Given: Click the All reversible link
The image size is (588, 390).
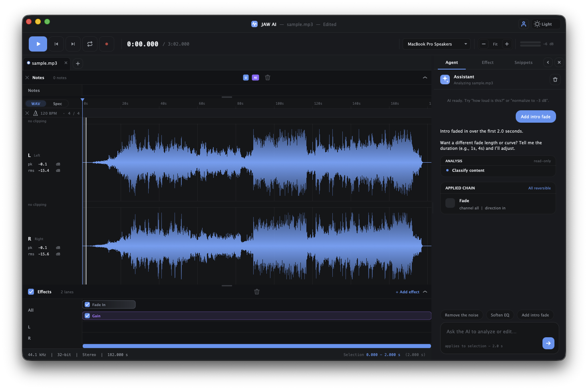Looking at the screenshot, I should [x=539, y=188].
